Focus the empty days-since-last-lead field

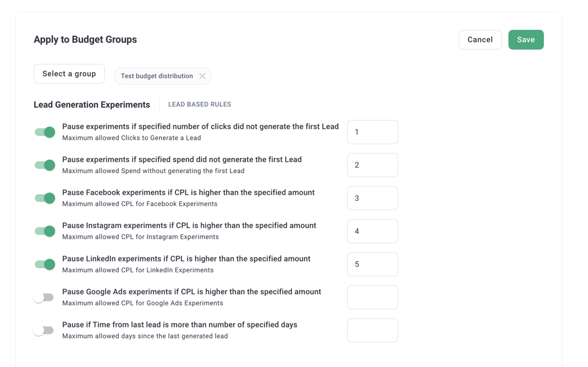(x=372, y=330)
